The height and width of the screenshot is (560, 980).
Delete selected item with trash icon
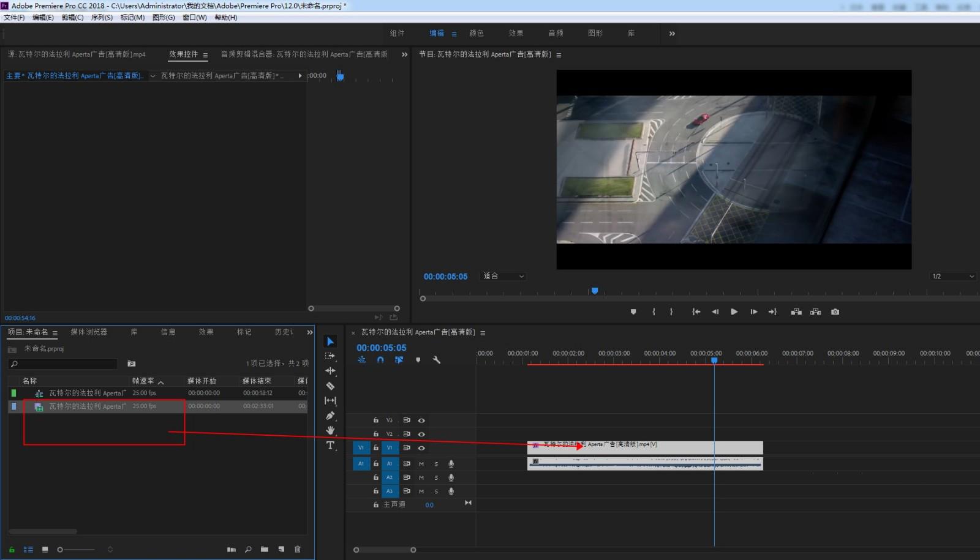[298, 550]
